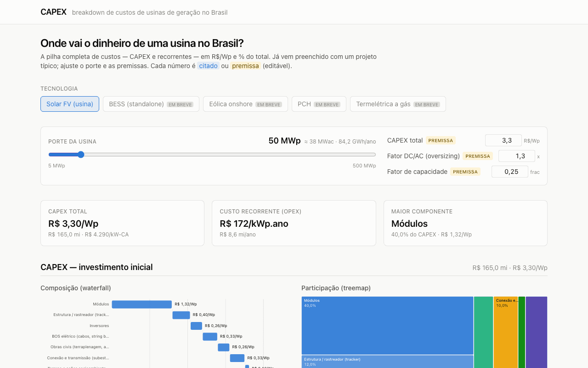Viewport: 588px width, 368px height.
Task: Choose the Eólica onshore technology tab
Action: click(x=245, y=104)
